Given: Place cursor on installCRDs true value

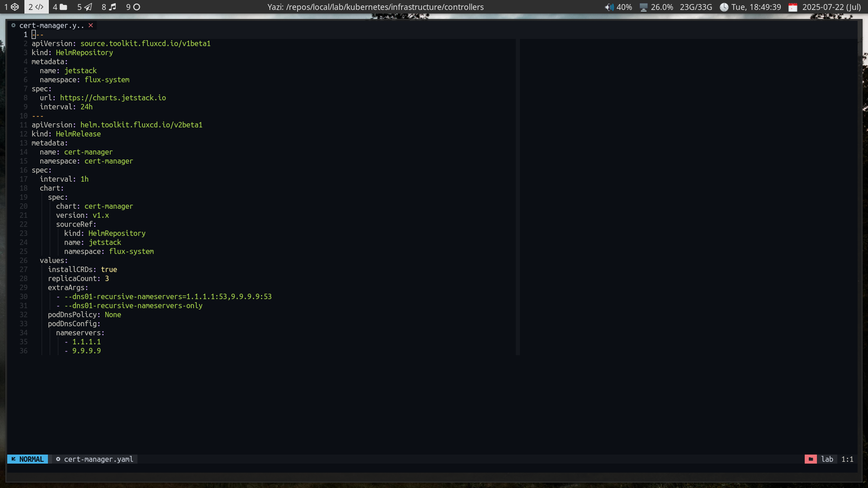Looking at the screenshot, I should [109, 269].
